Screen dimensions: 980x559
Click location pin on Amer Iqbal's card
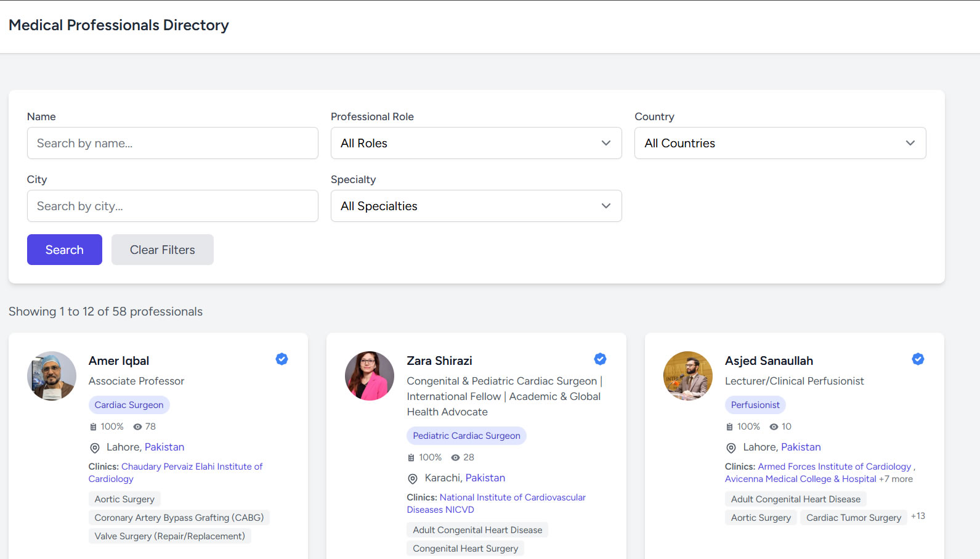(x=95, y=448)
